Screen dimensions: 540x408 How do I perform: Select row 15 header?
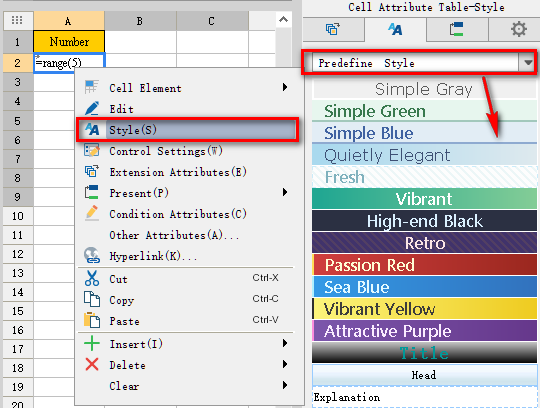18,311
